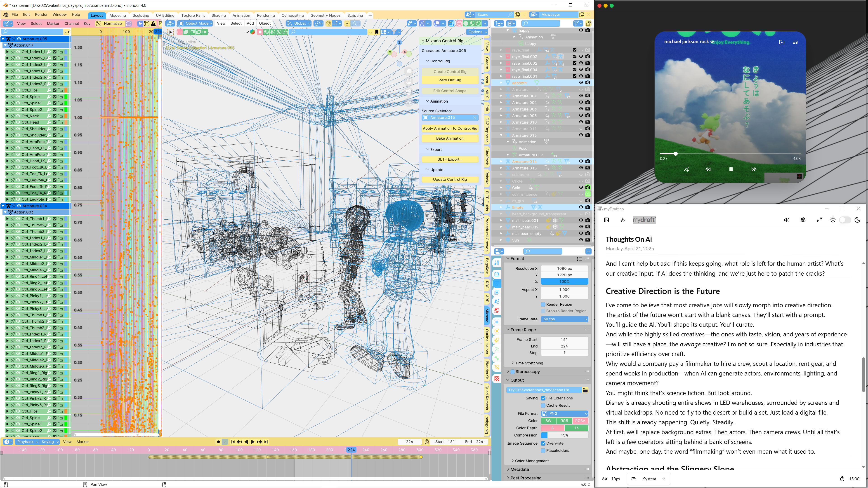Expand the Metadata panel
Viewport: 868px width, 488px height.
[519, 469]
